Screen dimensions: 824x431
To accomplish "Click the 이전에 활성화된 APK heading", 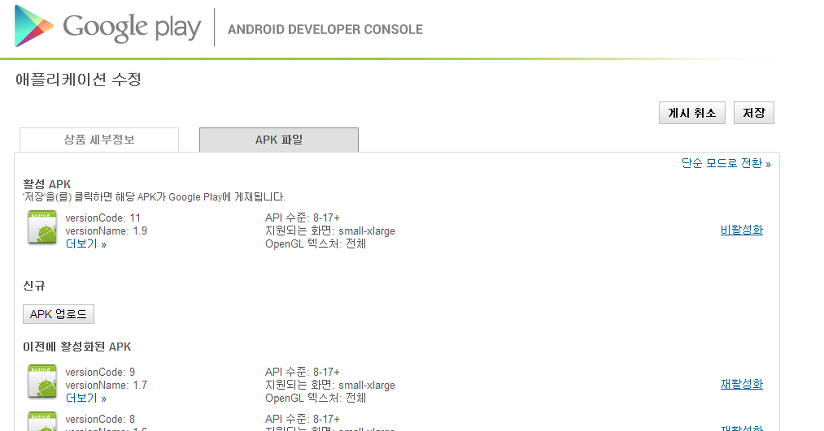I will tap(77, 347).
